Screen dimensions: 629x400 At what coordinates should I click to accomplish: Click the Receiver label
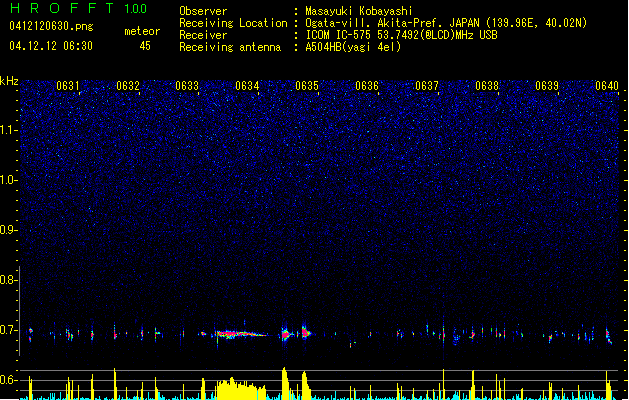pyautogui.click(x=203, y=35)
